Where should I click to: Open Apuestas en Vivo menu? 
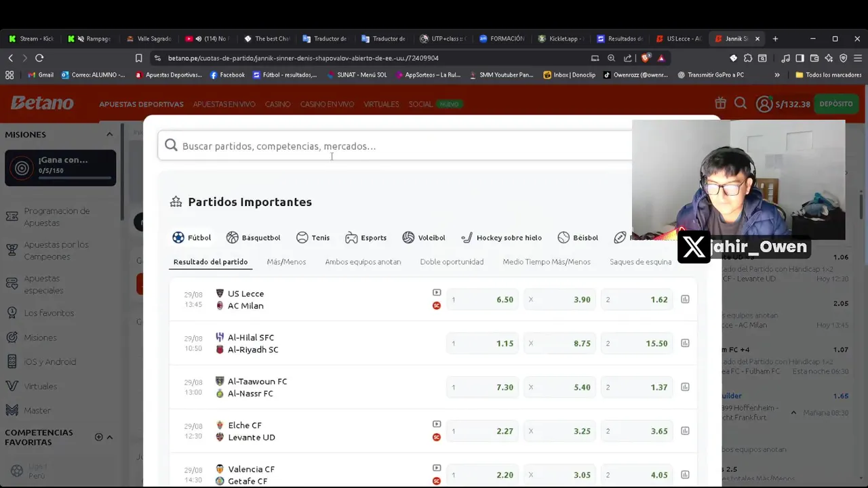click(x=224, y=104)
